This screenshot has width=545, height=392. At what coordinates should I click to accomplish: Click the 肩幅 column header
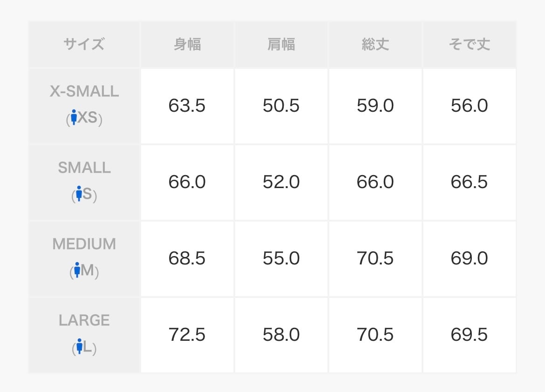pos(281,45)
